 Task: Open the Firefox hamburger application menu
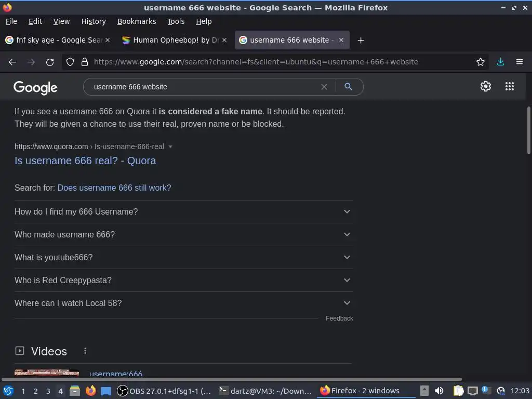tap(520, 62)
